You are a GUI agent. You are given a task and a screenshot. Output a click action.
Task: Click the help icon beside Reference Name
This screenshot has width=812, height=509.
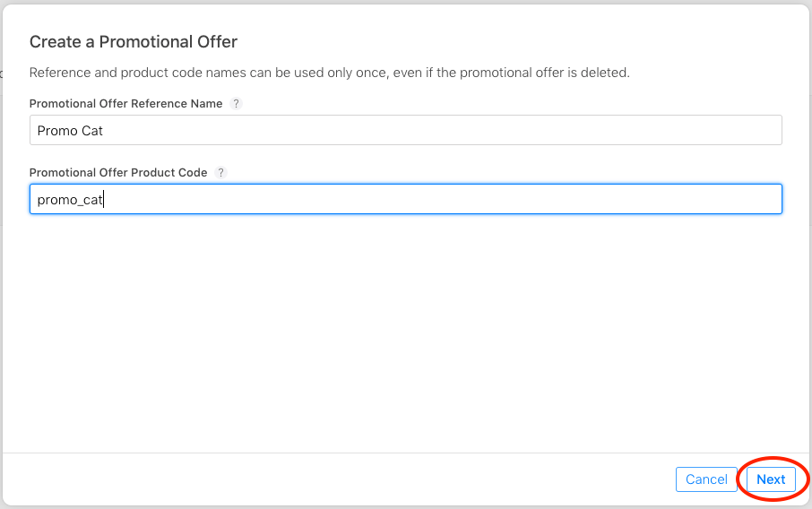(237, 104)
